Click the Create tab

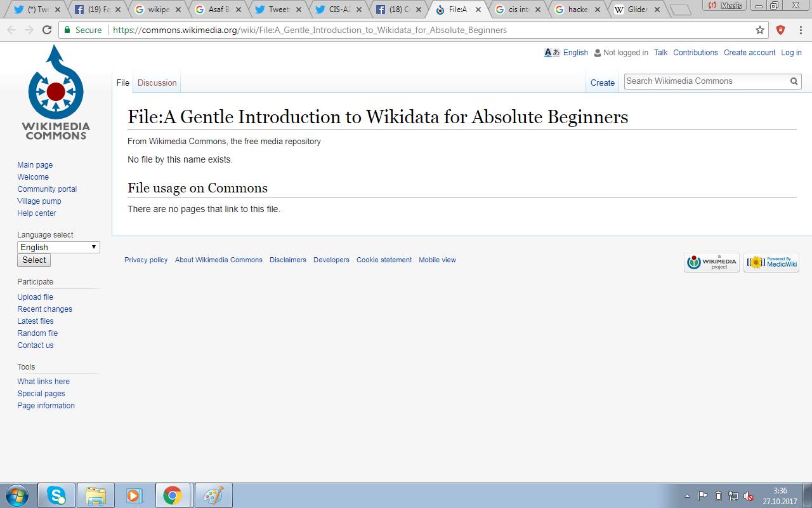602,83
